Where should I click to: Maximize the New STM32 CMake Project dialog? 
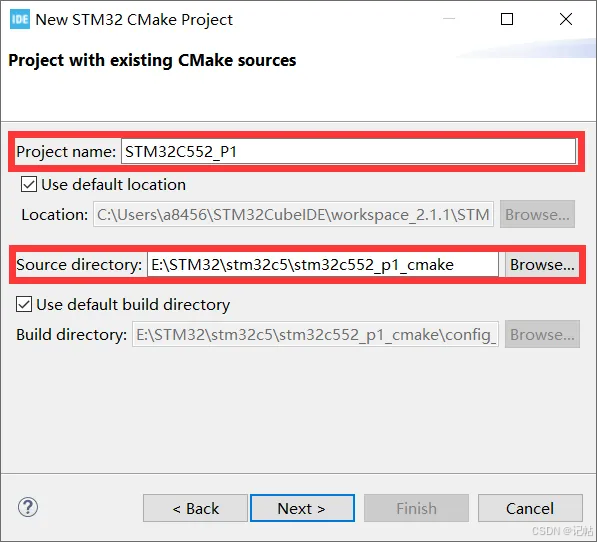(x=507, y=19)
